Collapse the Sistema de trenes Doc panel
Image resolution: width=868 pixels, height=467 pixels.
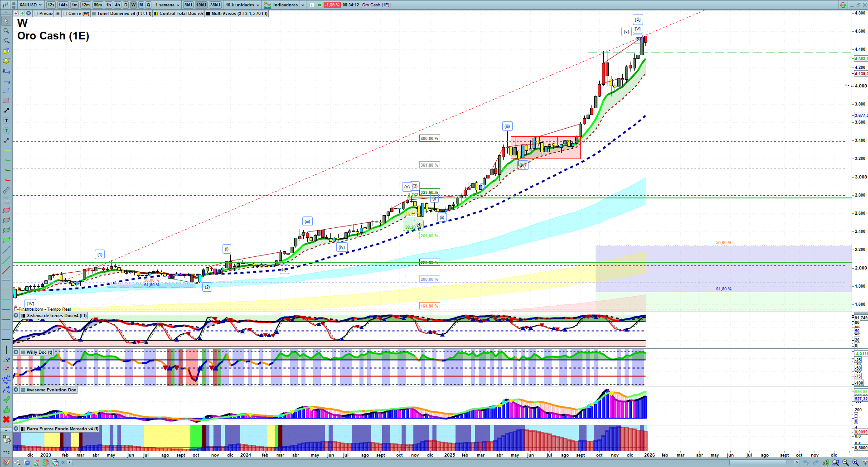16,316
